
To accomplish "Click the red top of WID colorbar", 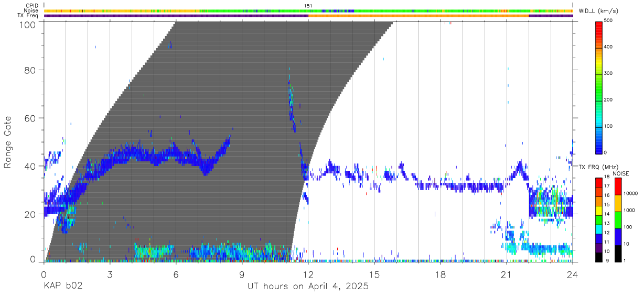I will 599,24.
